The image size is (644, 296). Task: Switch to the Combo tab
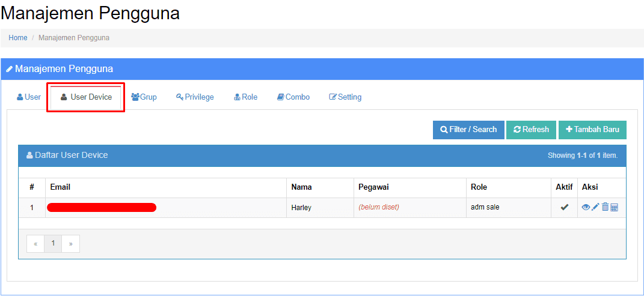pos(293,97)
